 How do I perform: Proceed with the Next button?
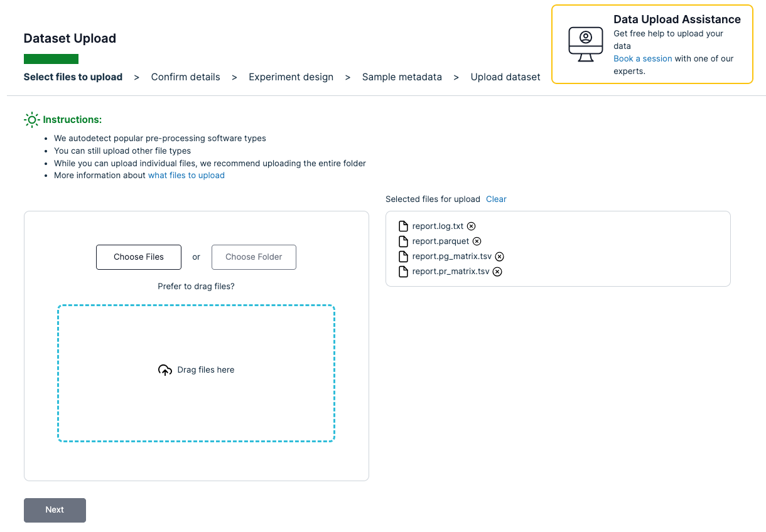tap(55, 510)
